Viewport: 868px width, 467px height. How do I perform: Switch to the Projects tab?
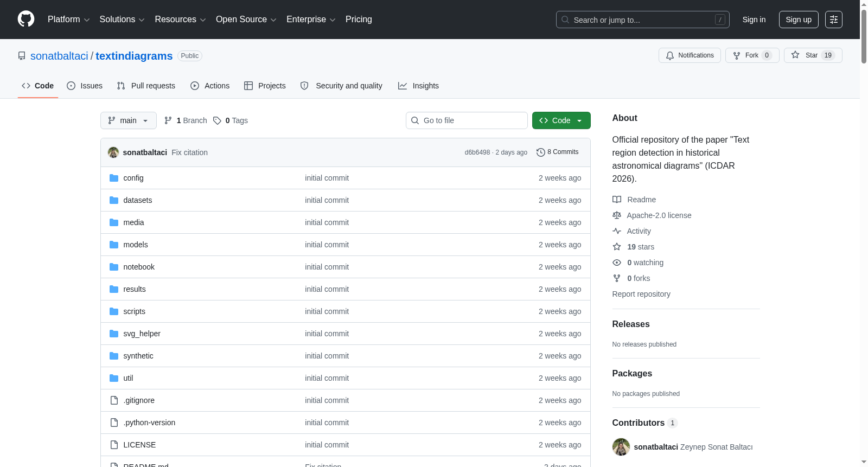click(265, 86)
